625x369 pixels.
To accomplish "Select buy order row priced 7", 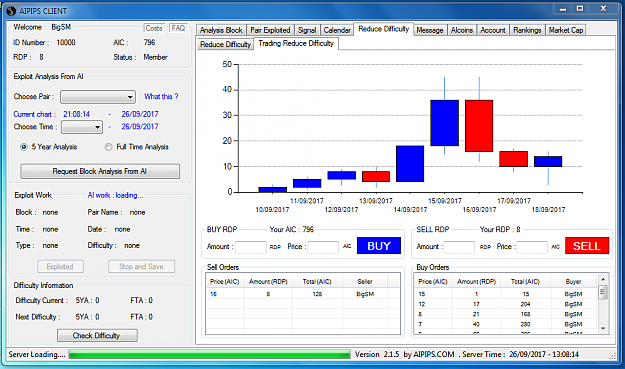I will [x=506, y=324].
